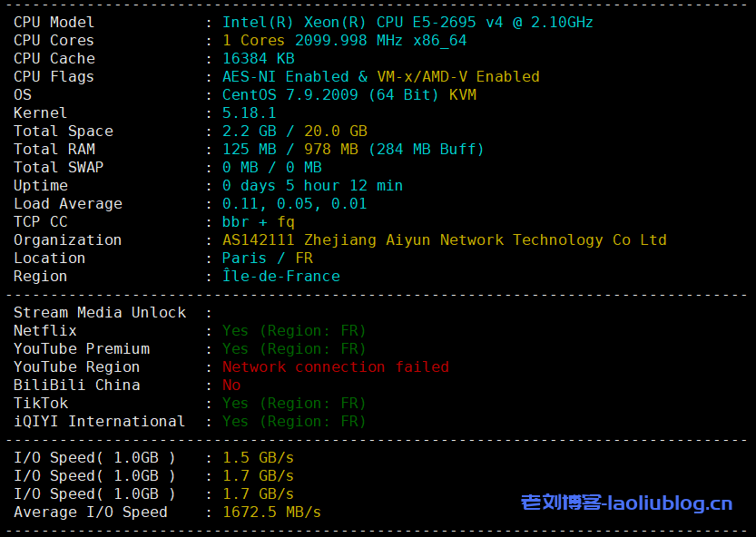Click the TikTok label in Stream Media list
This screenshot has height=537, width=756.
tap(41, 403)
